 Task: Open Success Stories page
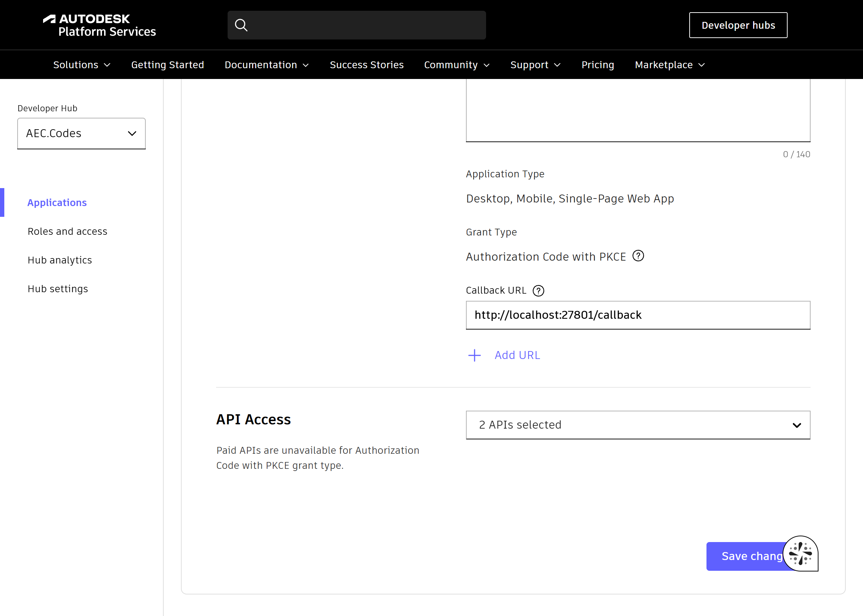(367, 65)
